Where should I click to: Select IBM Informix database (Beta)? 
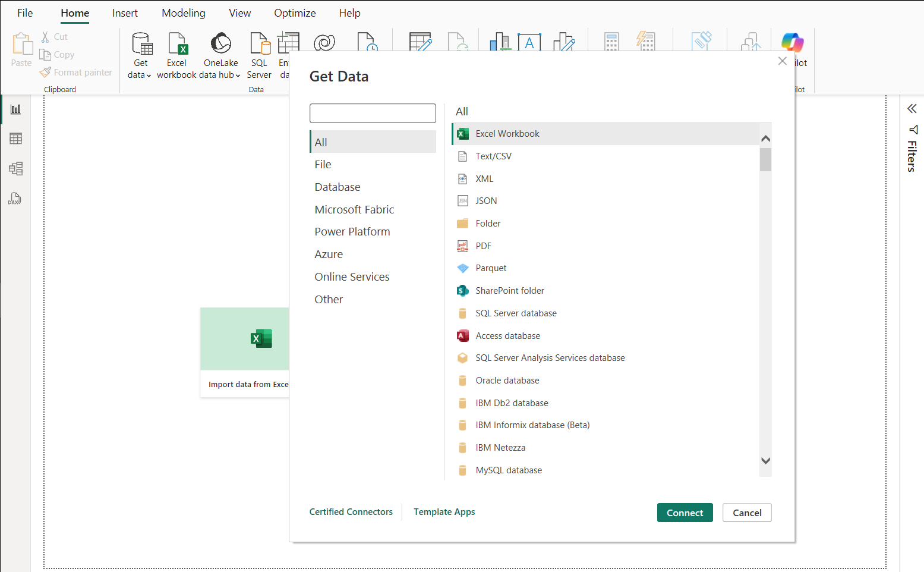606,425
